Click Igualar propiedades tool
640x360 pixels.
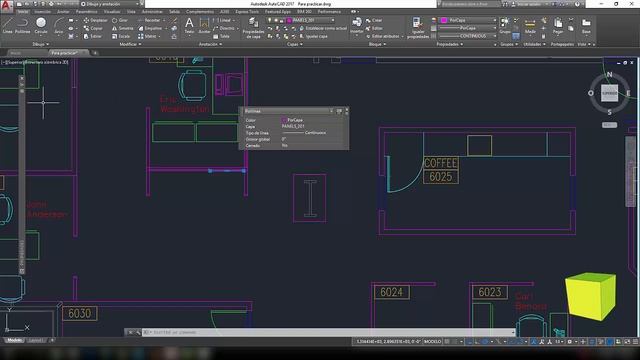pos(418,28)
